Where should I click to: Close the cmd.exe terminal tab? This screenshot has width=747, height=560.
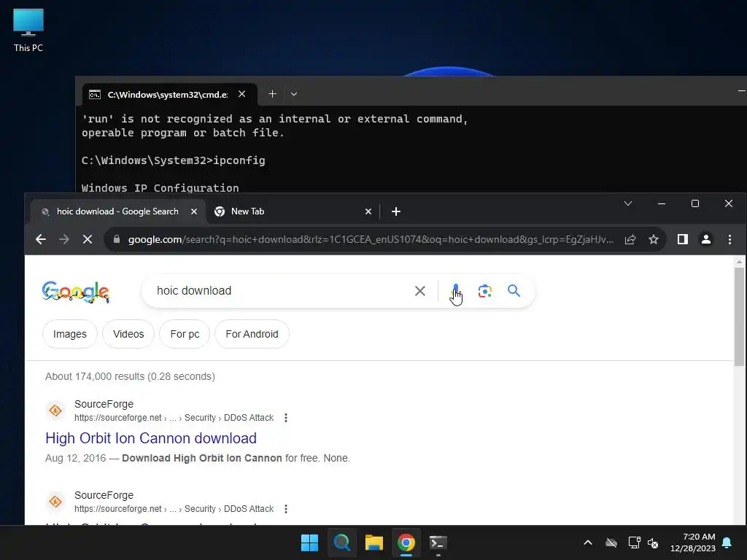242,94
